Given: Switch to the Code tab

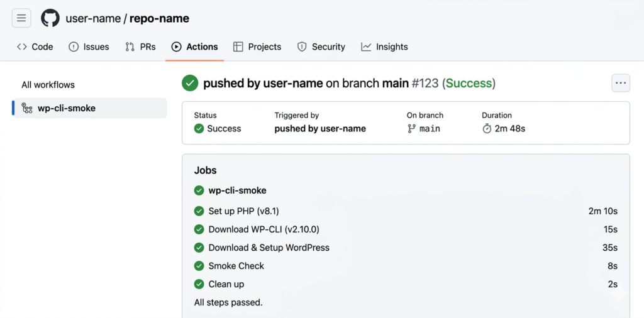Looking at the screenshot, I should click(x=35, y=47).
